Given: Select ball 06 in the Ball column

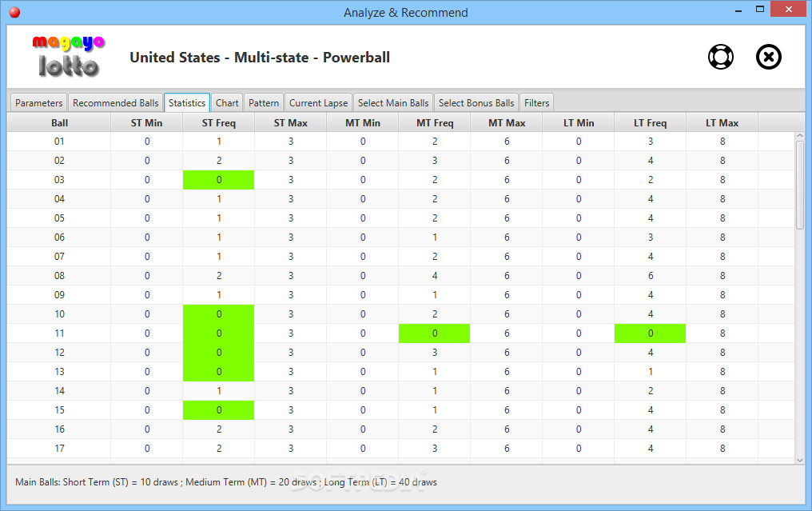Looking at the screenshot, I should pos(59,238).
